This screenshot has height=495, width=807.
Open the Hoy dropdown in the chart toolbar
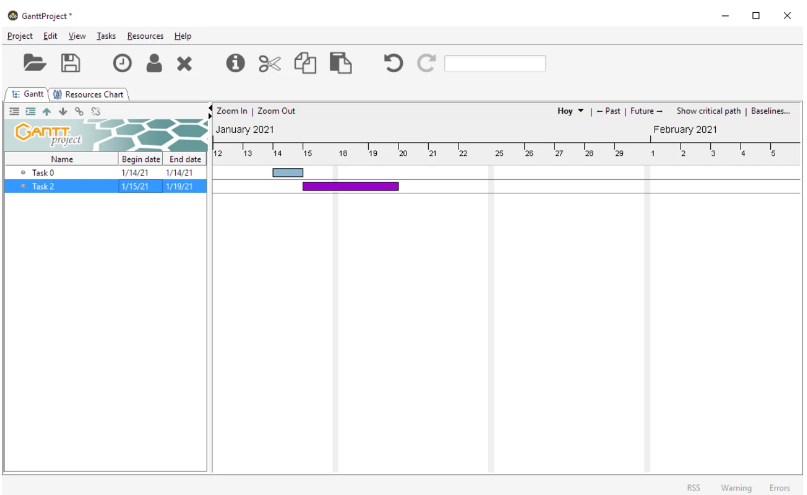[x=569, y=111]
